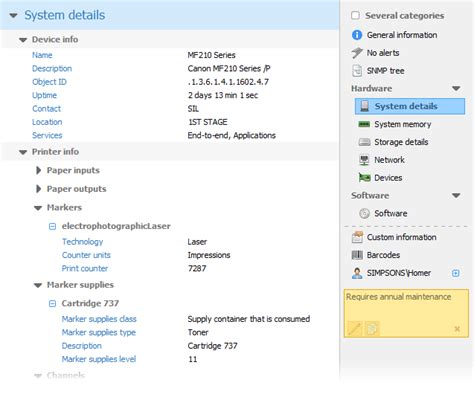Click the Technology field link

83,242
